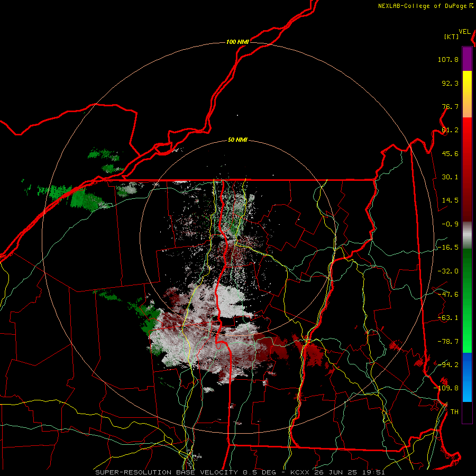The height and width of the screenshot is (476, 476).
Task: Click the 14.5 velocity scale value
Action: [x=450, y=200]
